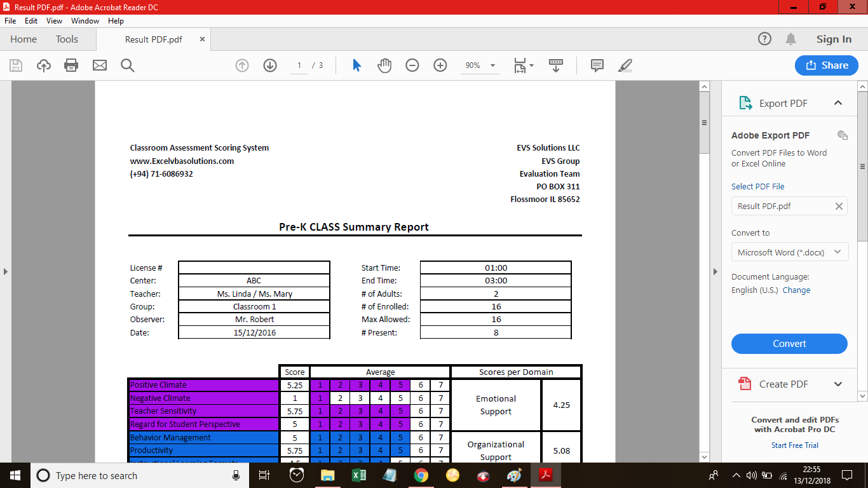Screen dimensions: 868x488
Task: Collapse the Export PDF panel
Action: (x=838, y=102)
